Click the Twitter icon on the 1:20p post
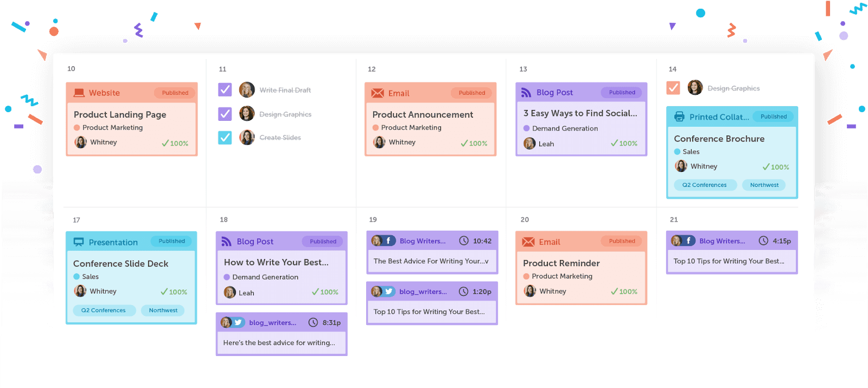 tap(388, 292)
